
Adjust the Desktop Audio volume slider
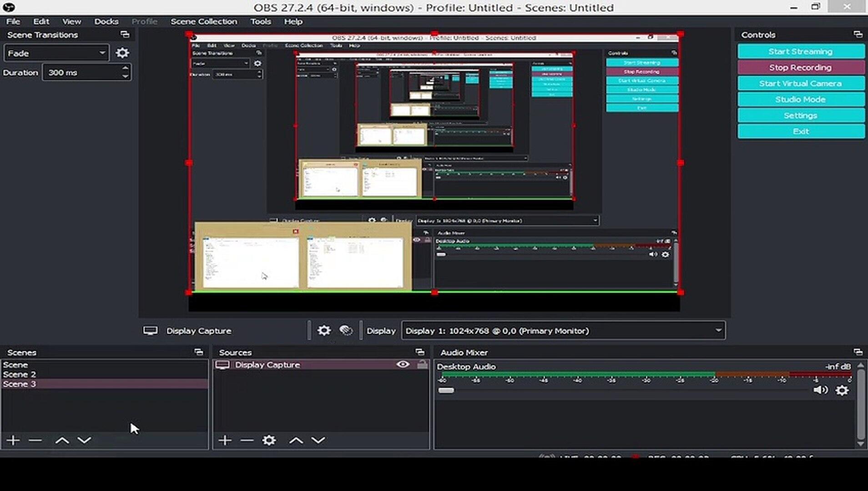point(446,391)
